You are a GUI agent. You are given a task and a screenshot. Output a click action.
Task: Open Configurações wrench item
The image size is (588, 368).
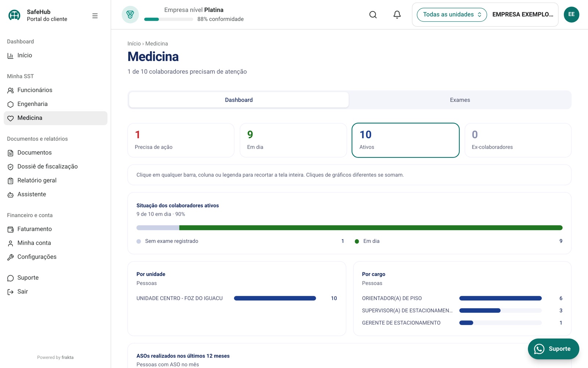tap(55, 257)
